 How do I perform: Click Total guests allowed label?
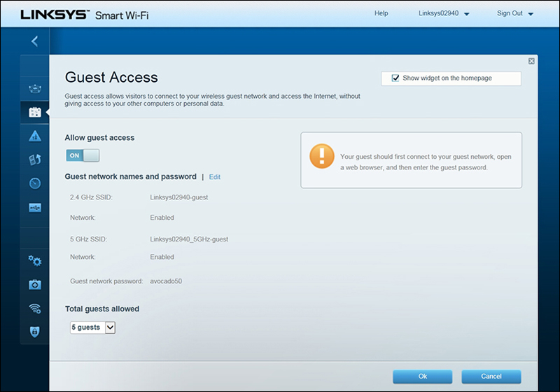point(102,309)
